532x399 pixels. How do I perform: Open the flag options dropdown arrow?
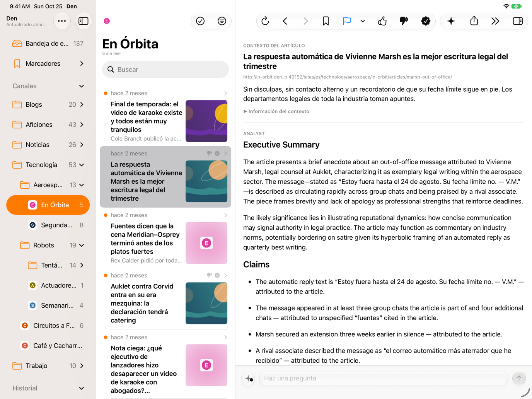click(x=363, y=21)
